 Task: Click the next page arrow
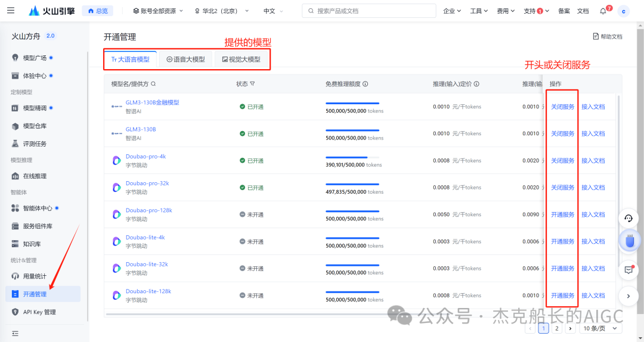[570, 328]
